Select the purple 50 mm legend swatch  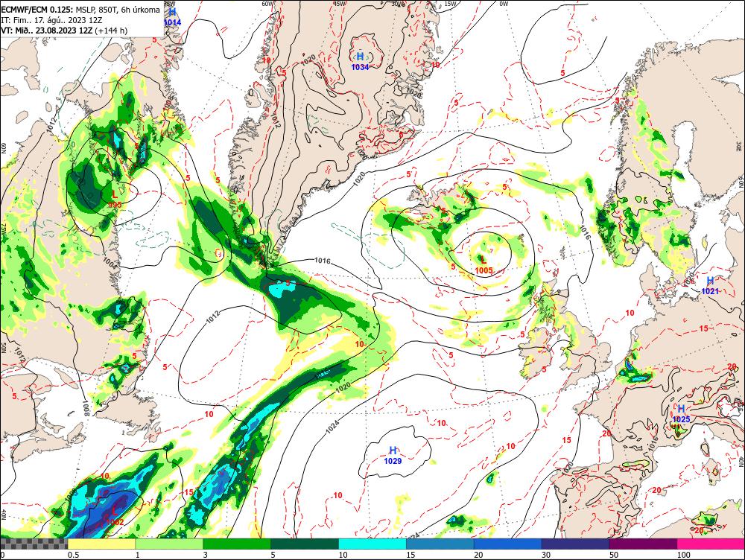tap(644, 544)
